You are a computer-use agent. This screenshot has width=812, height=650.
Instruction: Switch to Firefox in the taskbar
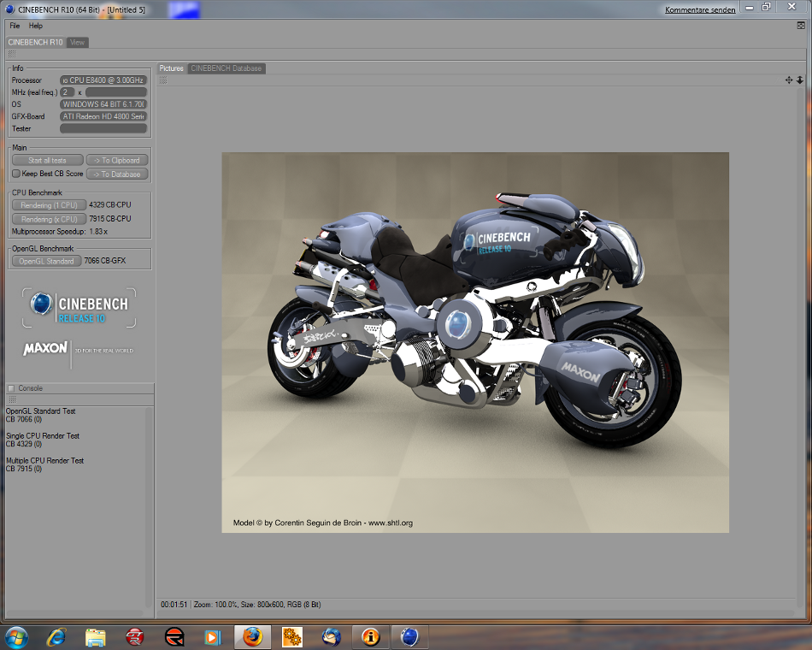[253, 636]
